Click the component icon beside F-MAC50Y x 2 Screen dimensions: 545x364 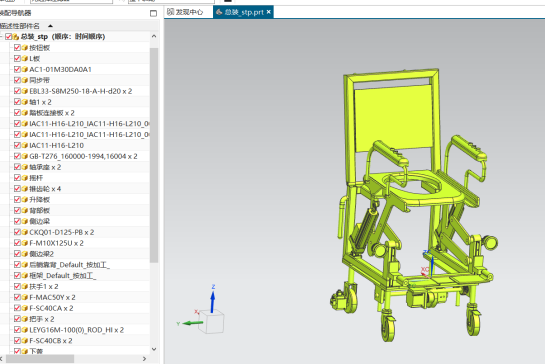click(x=25, y=297)
